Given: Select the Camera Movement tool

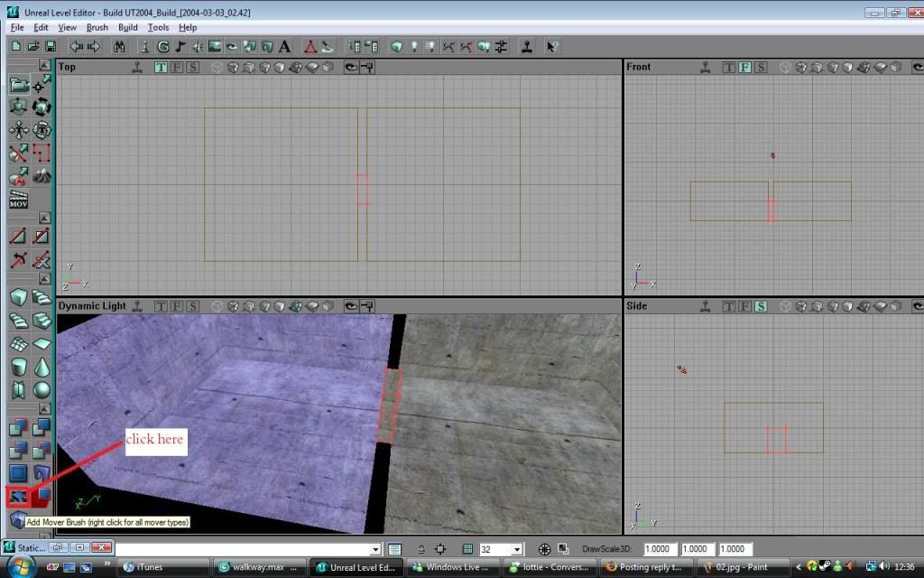Looking at the screenshot, I should click(18, 85).
